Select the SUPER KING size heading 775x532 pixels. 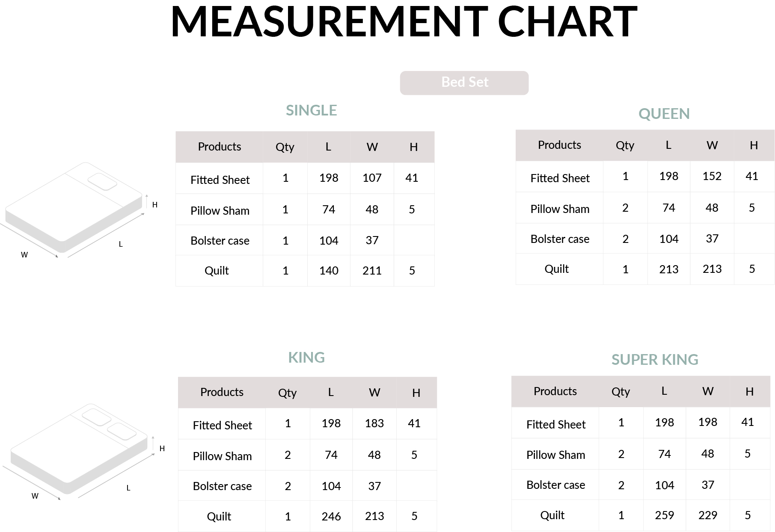coord(655,360)
